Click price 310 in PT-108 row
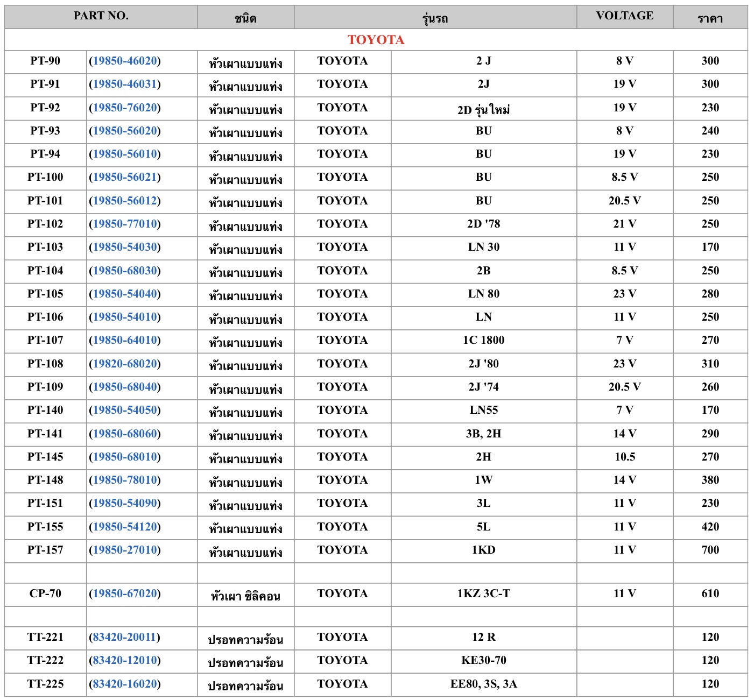This screenshot has width=754, height=700. [710, 364]
